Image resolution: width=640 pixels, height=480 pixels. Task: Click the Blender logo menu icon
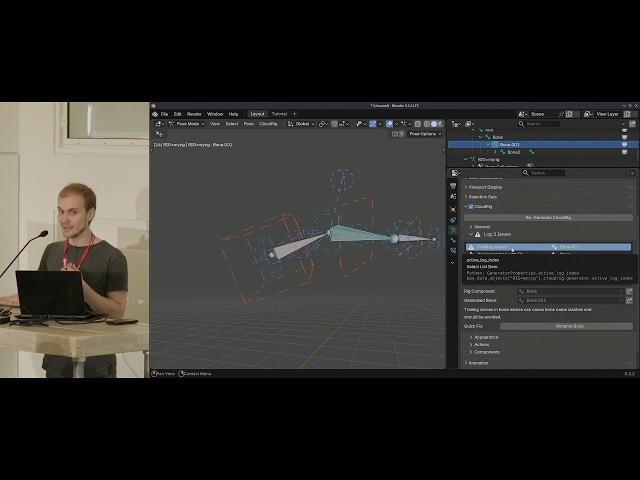point(155,114)
